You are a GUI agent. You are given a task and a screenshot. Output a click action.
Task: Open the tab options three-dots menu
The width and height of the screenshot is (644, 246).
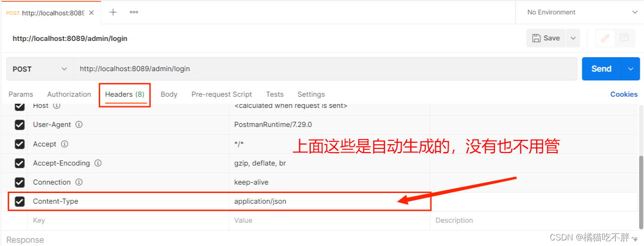click(x=134, y=12)
